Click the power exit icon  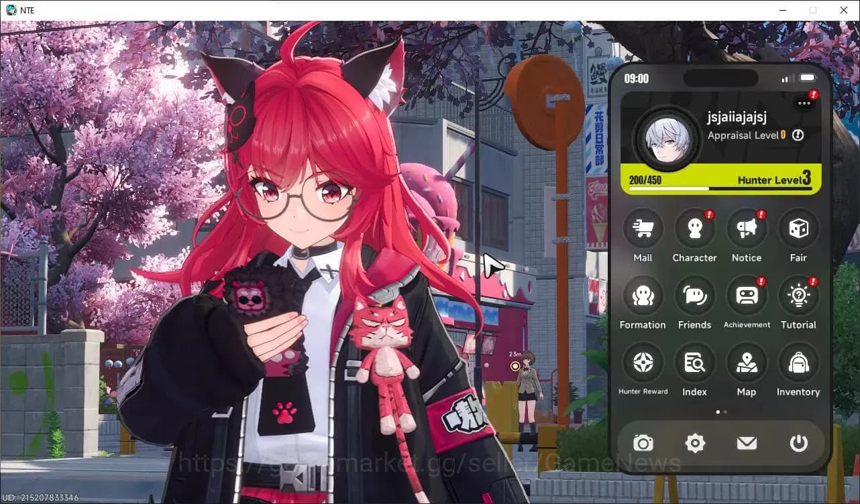[x=798, y=443]
